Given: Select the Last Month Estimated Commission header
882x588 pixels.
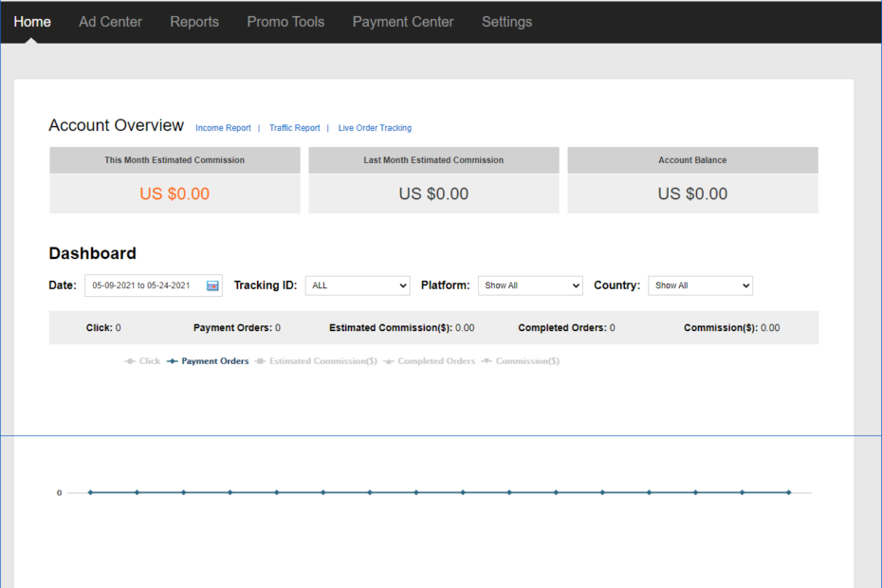Looking at the screenshot, I should tap(433, 160).
